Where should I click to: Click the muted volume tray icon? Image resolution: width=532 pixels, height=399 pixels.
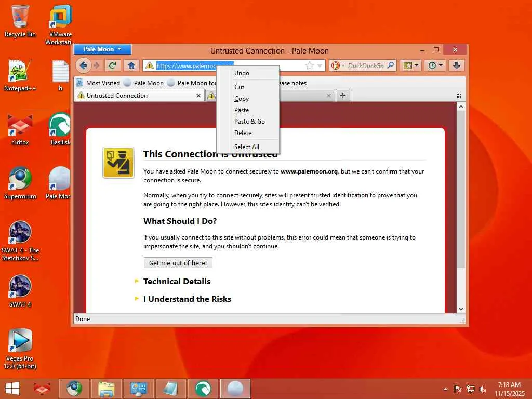[x=483, y=389]
